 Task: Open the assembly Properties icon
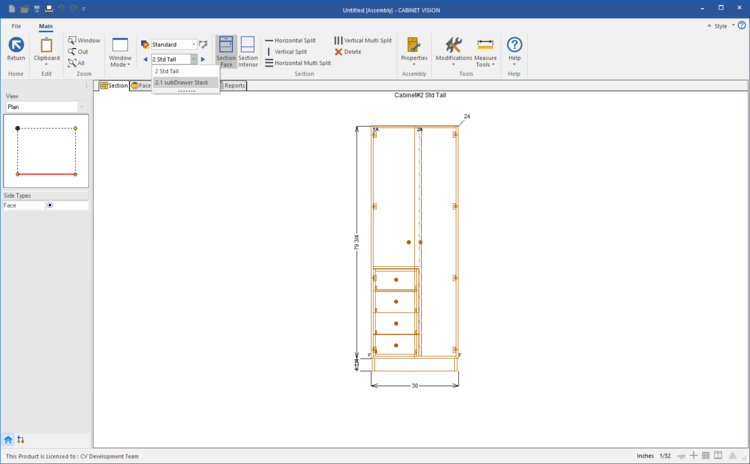click(414, 50)
